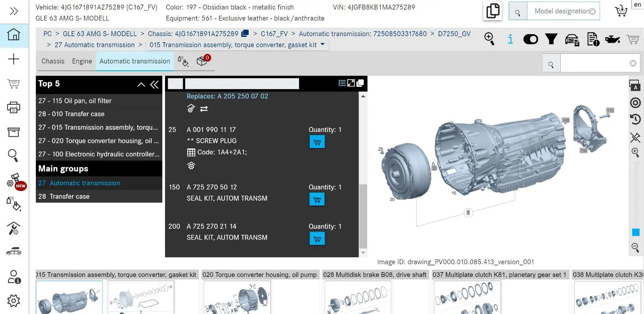Viewport: 644px width, 314px height.
Task: Expand the left sidebar with the double arrow
Action: pos(14,11)
